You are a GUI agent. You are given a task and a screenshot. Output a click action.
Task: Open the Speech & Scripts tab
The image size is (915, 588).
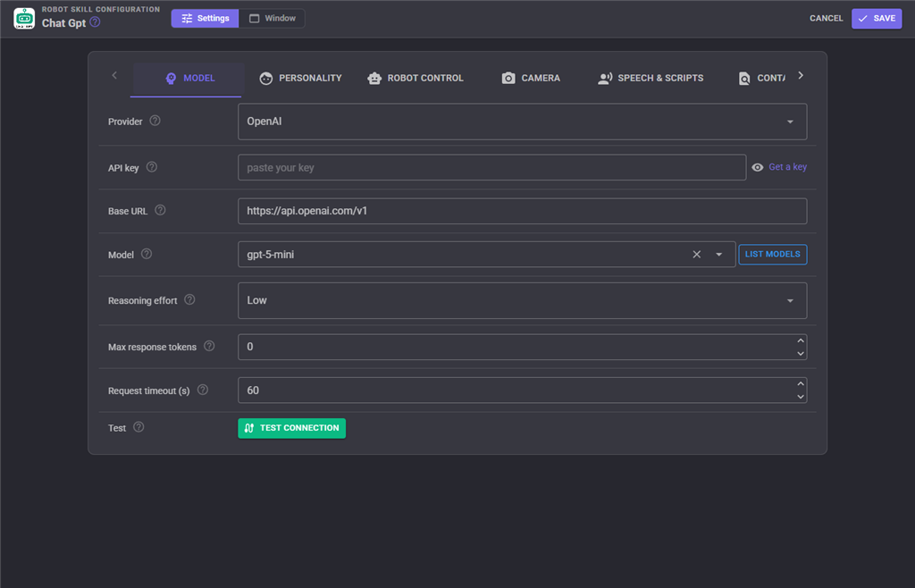651,79
